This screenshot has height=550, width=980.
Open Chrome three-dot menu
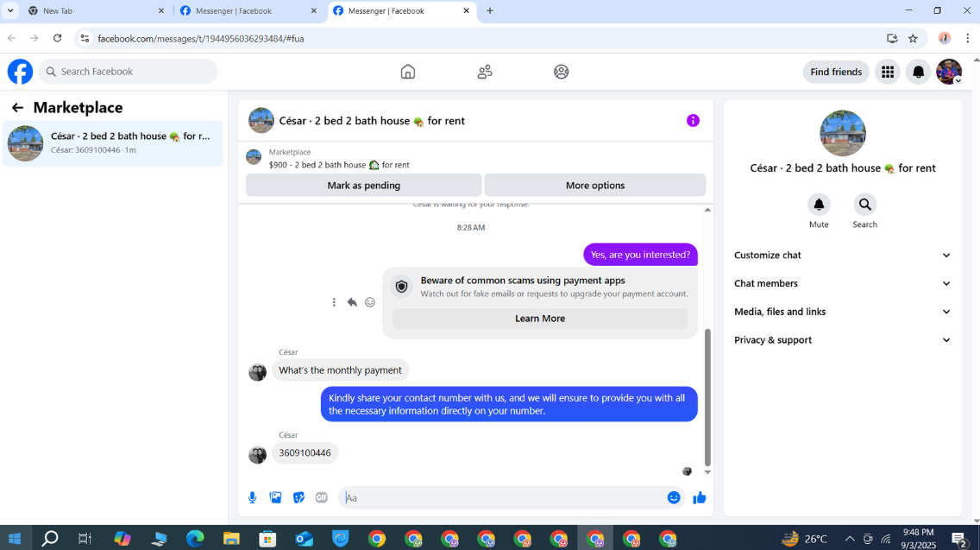tap(968, 39)
